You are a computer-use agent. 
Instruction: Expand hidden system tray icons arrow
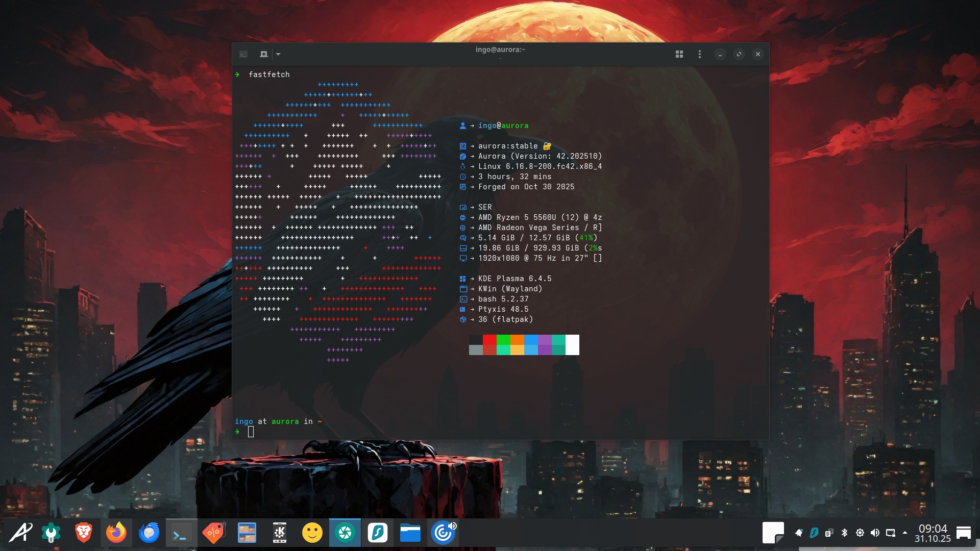(x=905, y=533)
